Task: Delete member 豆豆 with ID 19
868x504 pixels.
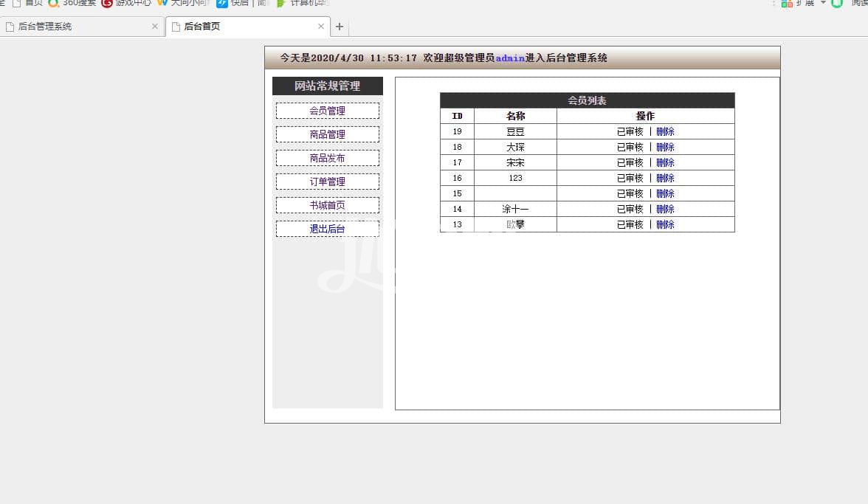Action: tap(665, 131)
